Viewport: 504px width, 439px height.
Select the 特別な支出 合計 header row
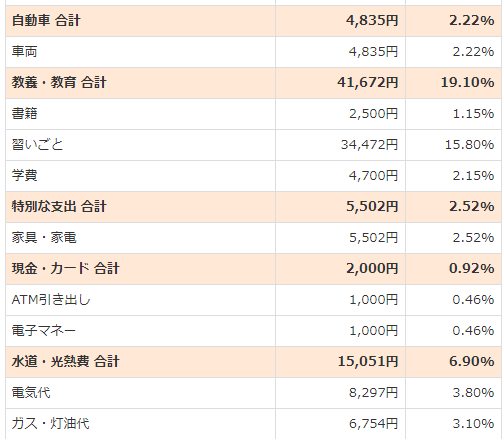click(253, 207)
